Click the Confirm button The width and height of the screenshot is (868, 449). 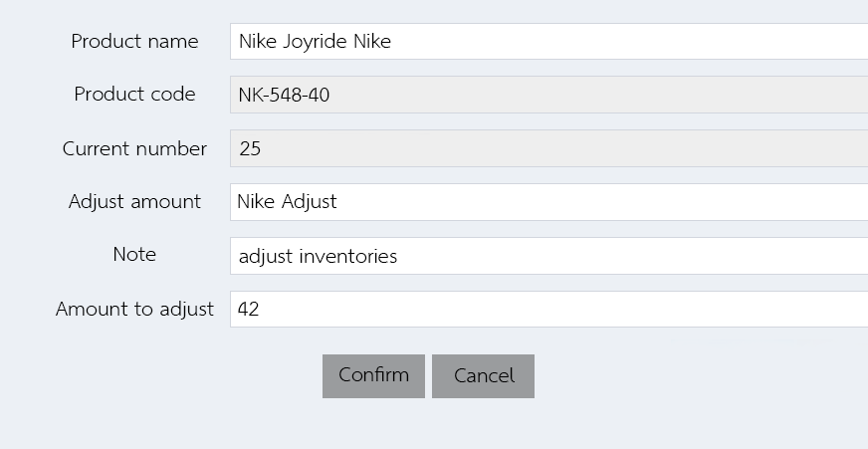coord(373,375)
